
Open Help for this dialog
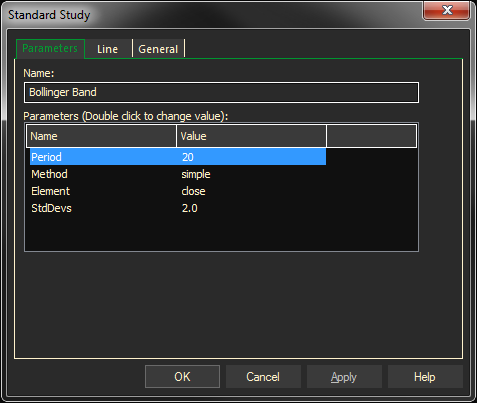coord(425,377)
